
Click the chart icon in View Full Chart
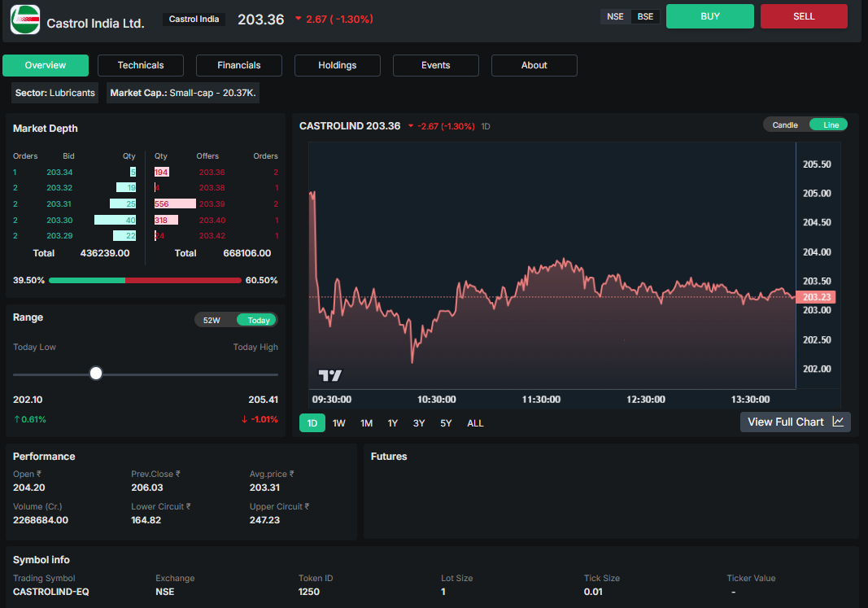(839, 422)
